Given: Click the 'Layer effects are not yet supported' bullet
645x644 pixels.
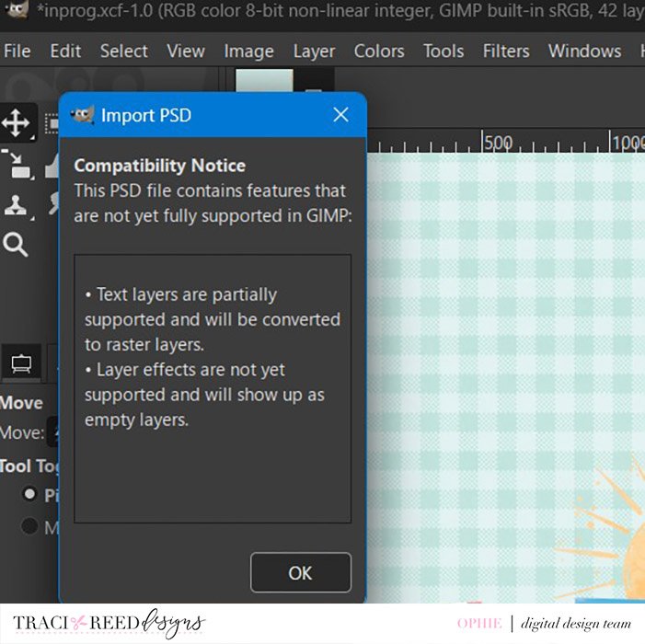Looking at the screenshot, I should 204,395.
